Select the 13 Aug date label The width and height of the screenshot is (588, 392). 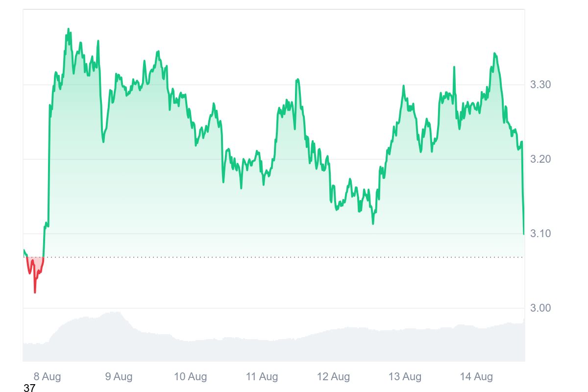[405, 377]
